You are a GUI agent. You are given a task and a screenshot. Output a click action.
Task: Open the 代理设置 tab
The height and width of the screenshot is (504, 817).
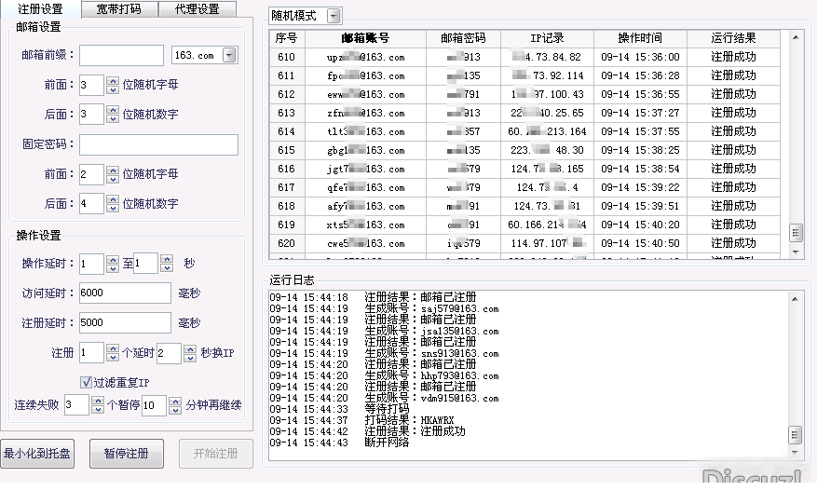point(197,9)
